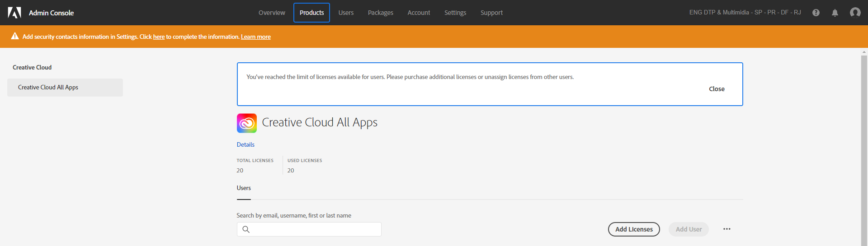Click the TOTAL LICENSES label
868x246 pixels.
(255, 161)
